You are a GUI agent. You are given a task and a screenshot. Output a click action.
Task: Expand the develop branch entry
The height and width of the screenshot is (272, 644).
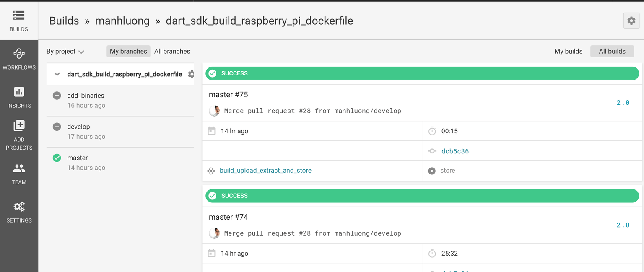(x=79, y=127)
